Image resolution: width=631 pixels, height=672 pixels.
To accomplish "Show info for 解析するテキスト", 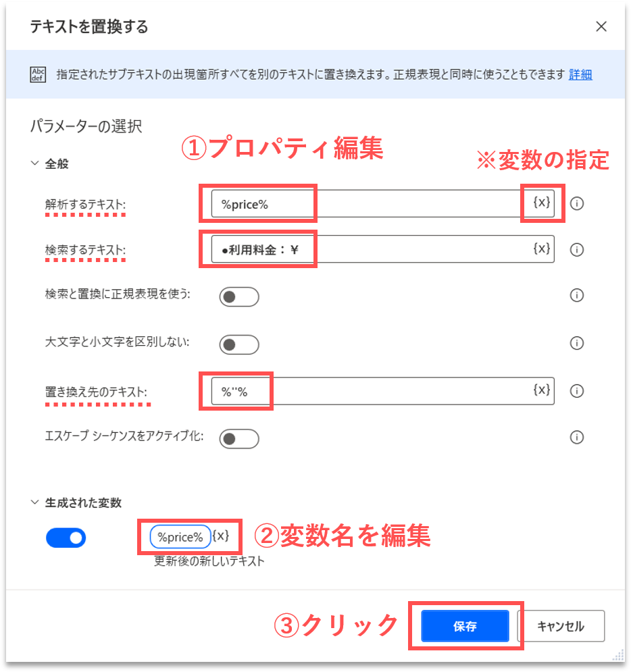I will point(576,203).
